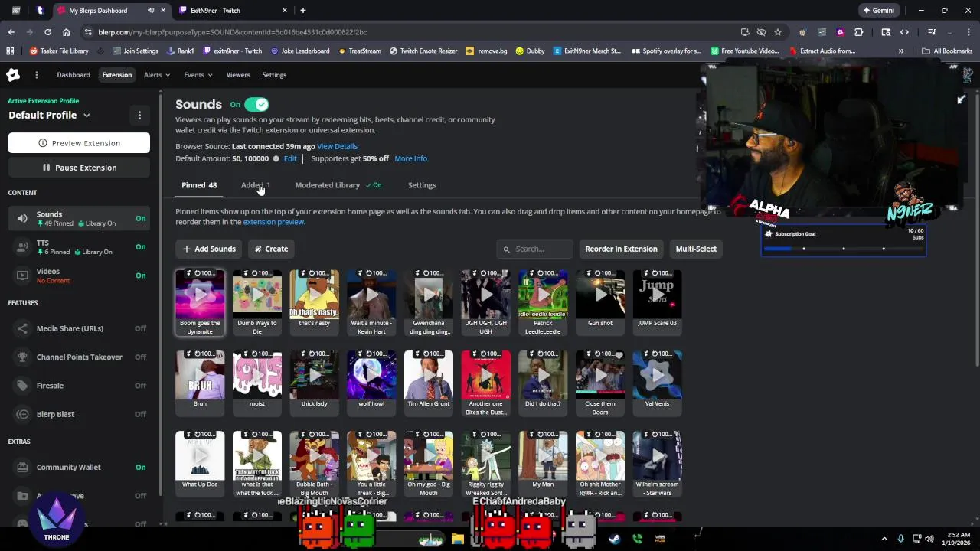Mute the My Blerps Dashboard tab audio

click(x=151, y=11)
